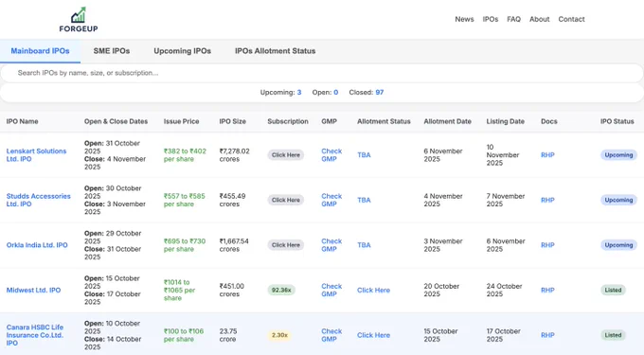Open Orkla India RHP document

547,245
